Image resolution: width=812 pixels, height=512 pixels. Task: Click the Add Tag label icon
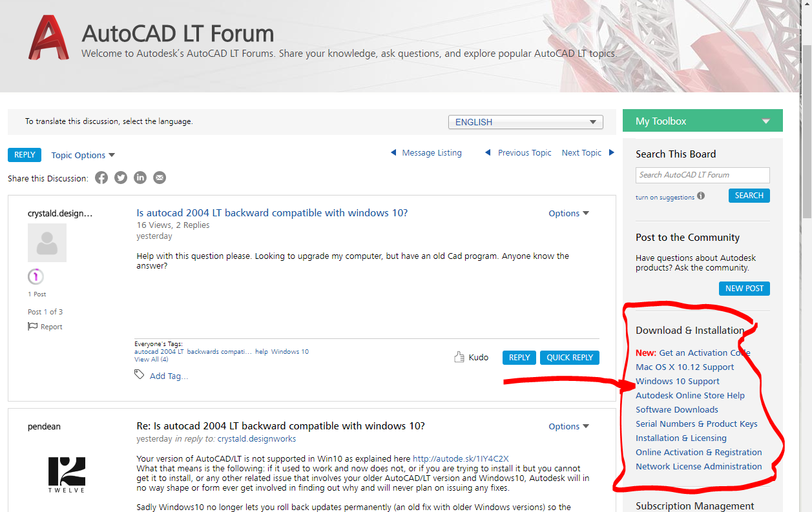pos(139,374)
